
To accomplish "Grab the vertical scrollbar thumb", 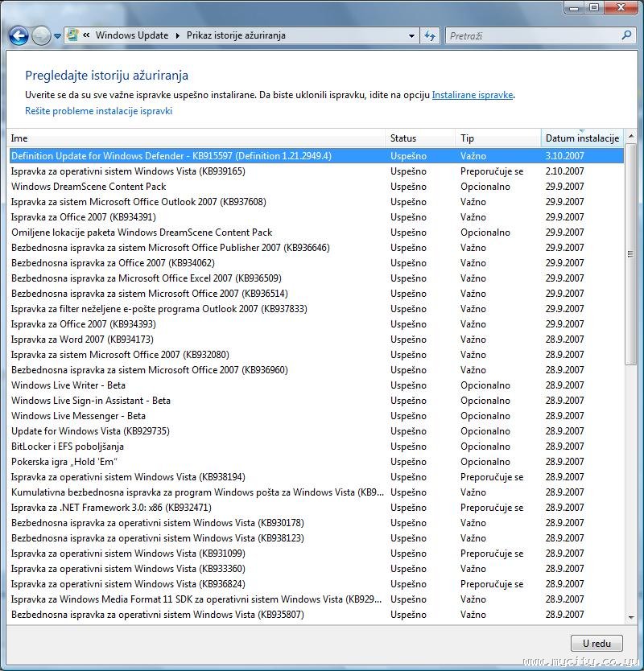I will click(630, 254).
